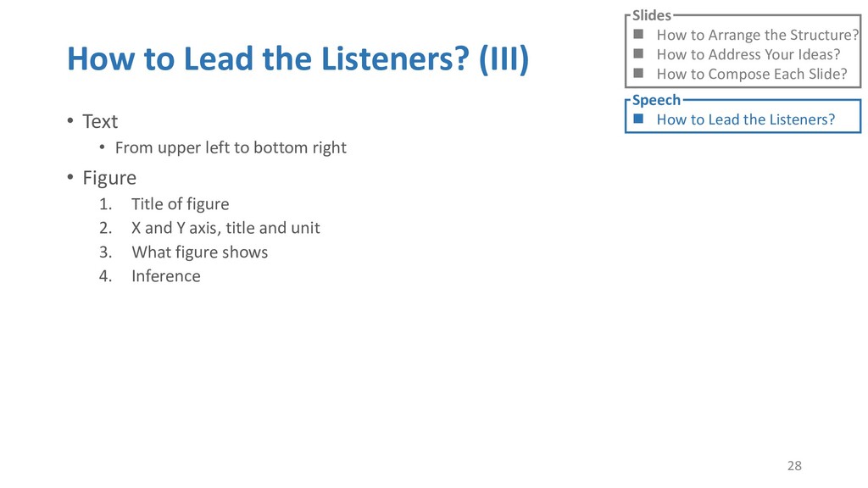Click the blue square beside Lead the Listeners
The image size is (868, 488).
[x=638, y=119]
